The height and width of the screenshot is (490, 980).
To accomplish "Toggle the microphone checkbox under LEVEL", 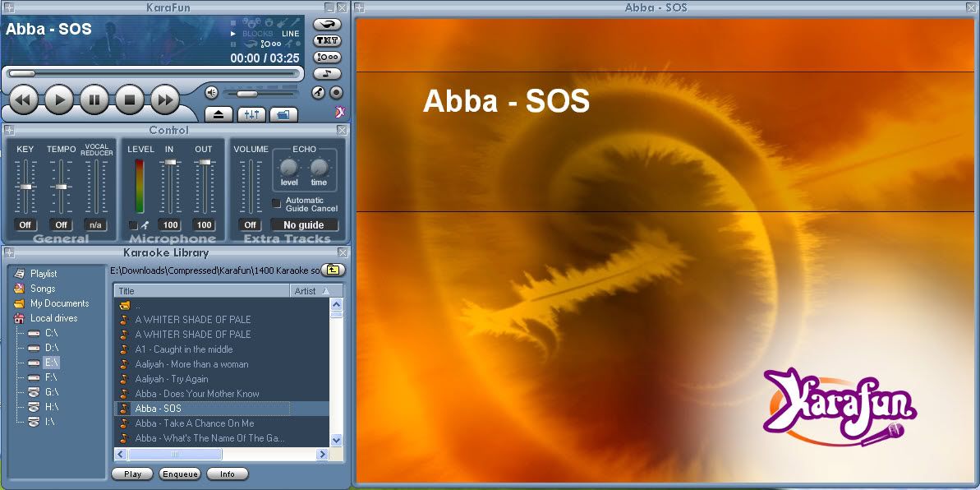I will pyautogui.click(x=133, y=225).
